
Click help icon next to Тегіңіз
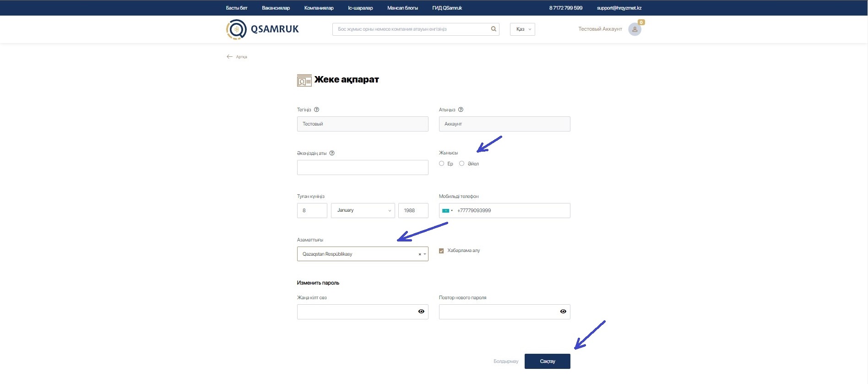click(x=316, y=110)
